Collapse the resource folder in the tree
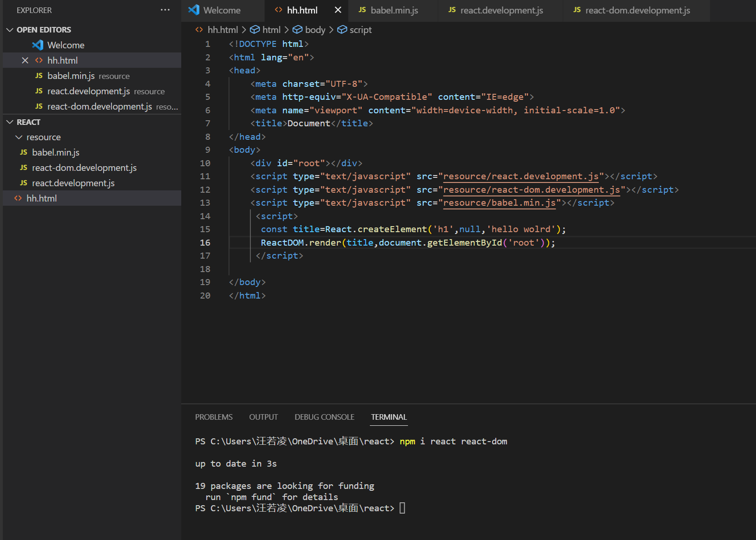 tap(19, 137)
